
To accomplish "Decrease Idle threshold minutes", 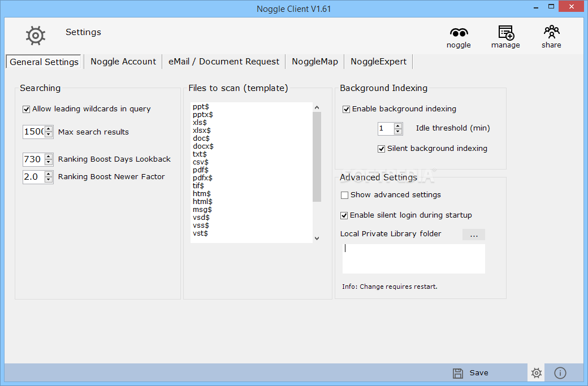I will [398, 131].
